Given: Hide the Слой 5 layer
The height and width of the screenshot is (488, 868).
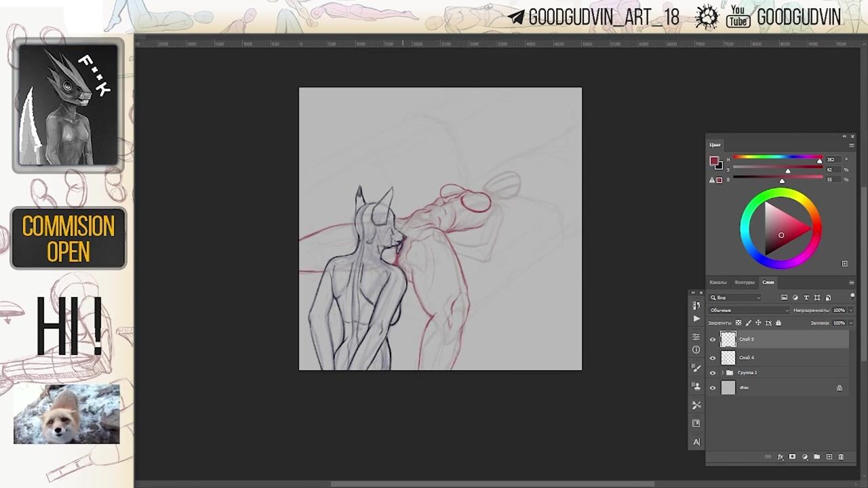Looking at the screenshot, I should pos(713,340).
